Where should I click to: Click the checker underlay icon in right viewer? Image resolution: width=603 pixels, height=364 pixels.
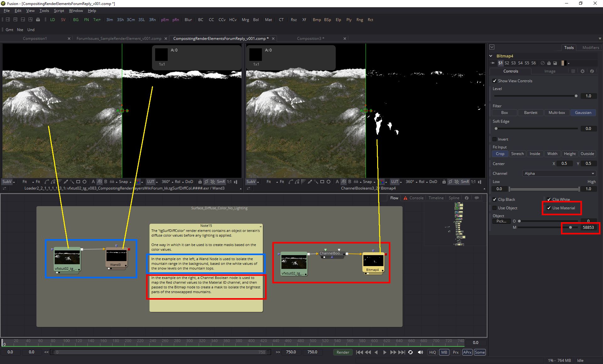point(457,182)
